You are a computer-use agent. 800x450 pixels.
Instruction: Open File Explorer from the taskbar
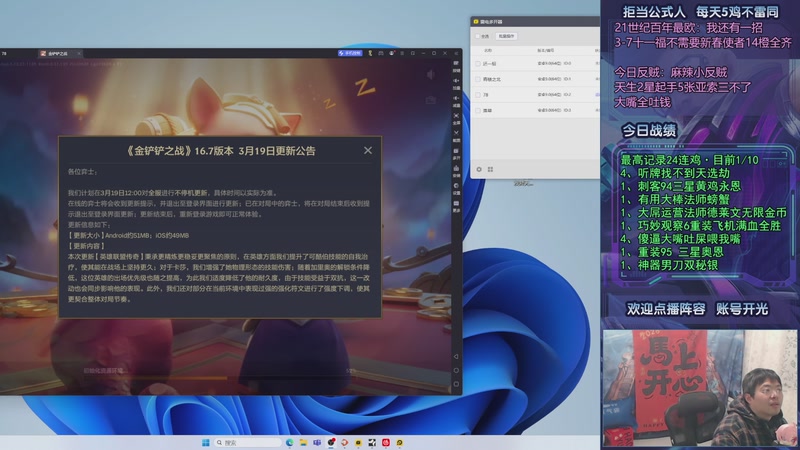[304, 442]
